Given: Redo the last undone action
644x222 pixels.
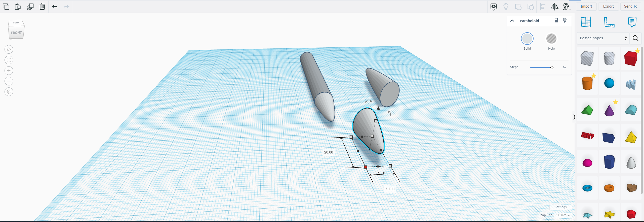Looking at the screenshot, I should click(66, 7).
